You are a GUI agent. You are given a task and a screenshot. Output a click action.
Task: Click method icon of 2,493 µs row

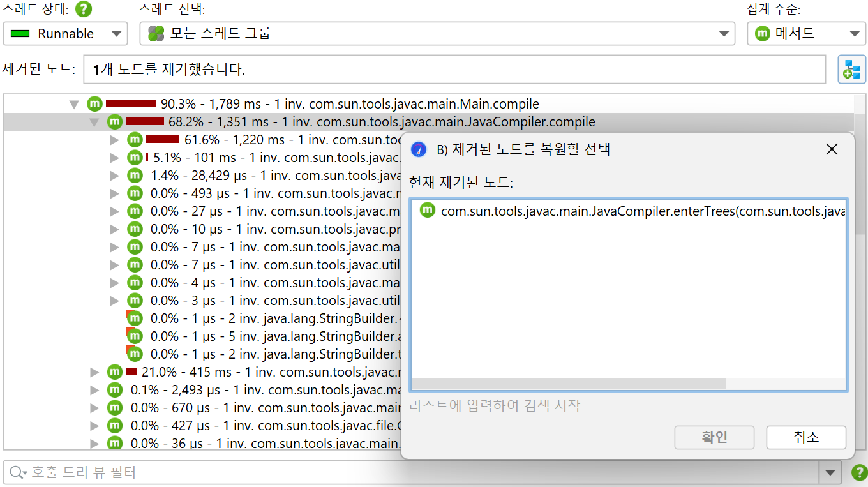pyautogui.click(x=114, y=390)
